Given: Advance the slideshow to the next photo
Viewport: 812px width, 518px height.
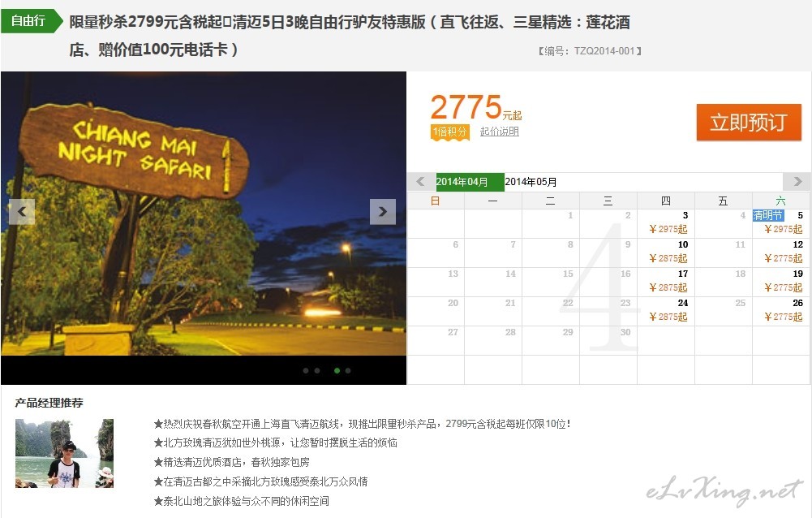Looking at the screenshot, I should (383, 212).
